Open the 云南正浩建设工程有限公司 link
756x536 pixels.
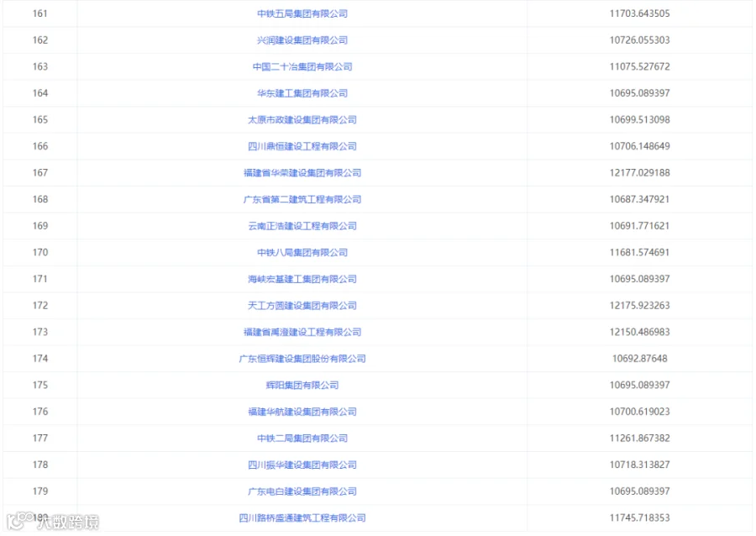pyautogui.click(x=302, y=226)
